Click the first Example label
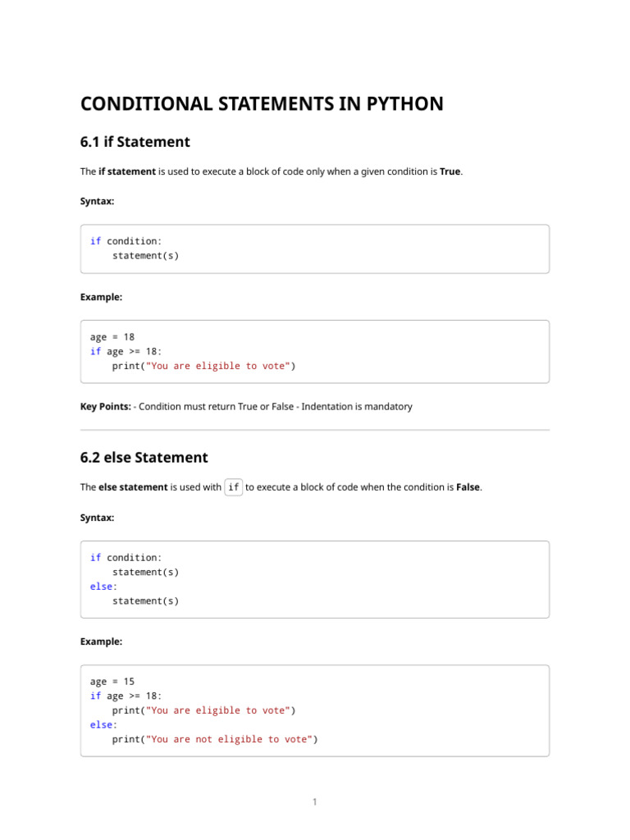Viewport: 630px width, 840px height. 101,297
